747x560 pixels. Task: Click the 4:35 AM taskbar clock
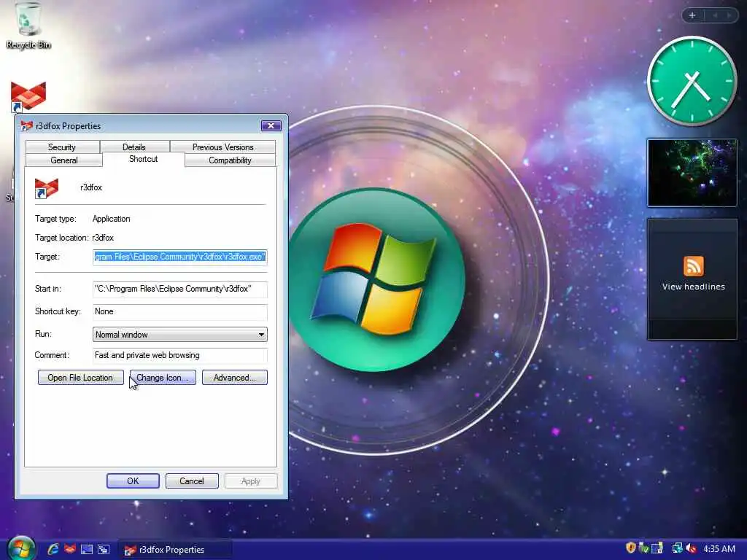[719, 548]
